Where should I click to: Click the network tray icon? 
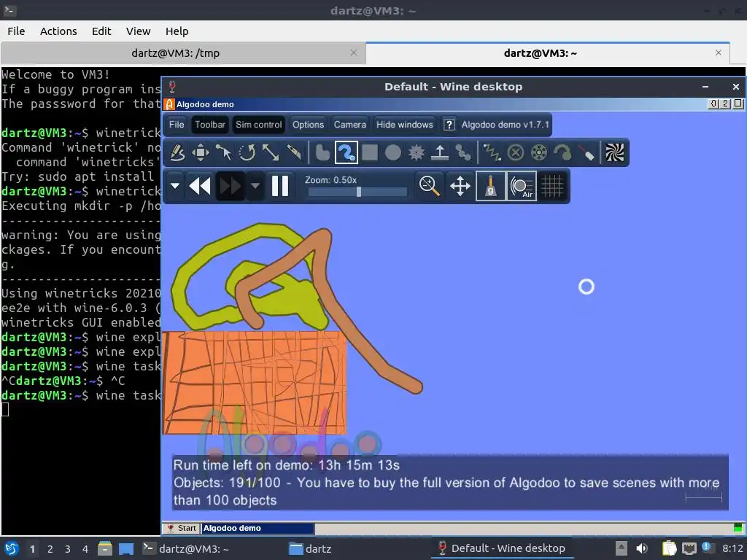click(x=689, y=548)
